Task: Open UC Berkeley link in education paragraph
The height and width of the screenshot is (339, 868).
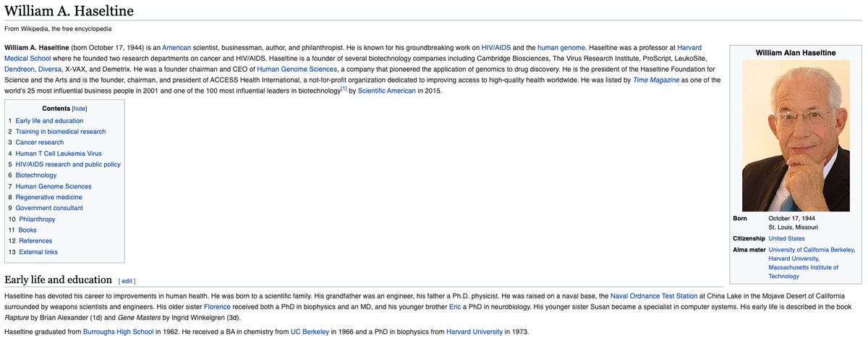Action: [x=309, y=332]
